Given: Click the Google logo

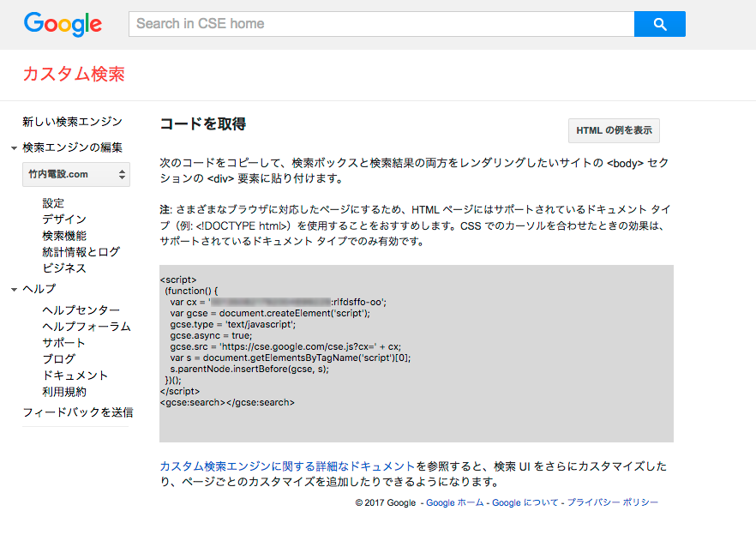Looking at the screenshot, I should pos(63,24).
